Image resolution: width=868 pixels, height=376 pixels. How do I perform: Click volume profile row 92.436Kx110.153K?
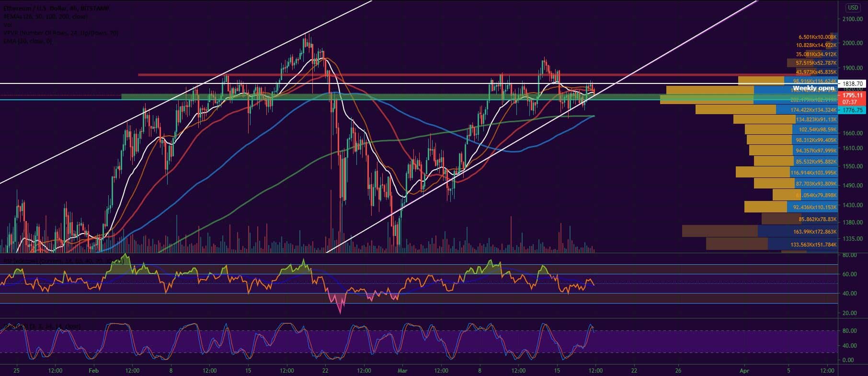815,207
